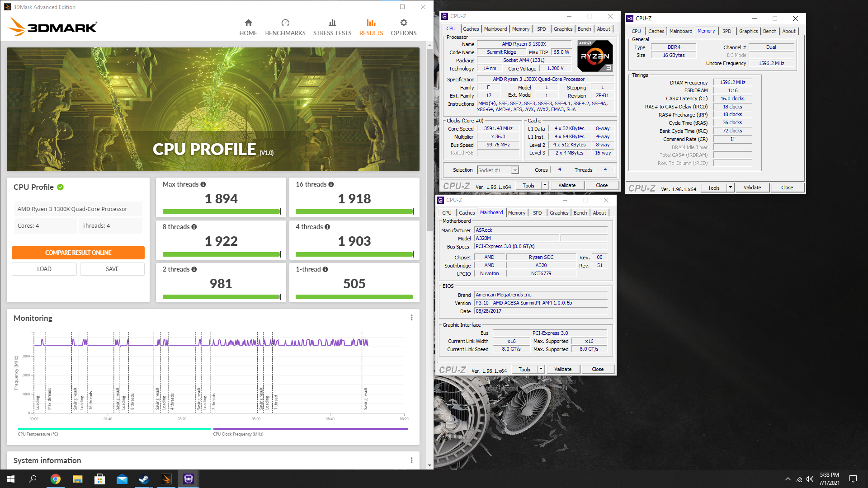Open the Windows Start menu
This screenshot has height=488, width=868.
(11, 479)
